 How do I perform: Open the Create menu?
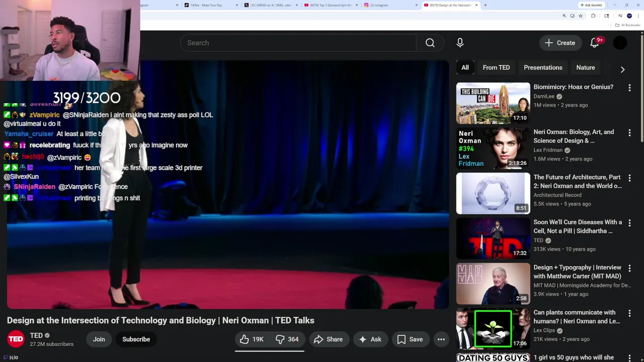click(560, 43)
